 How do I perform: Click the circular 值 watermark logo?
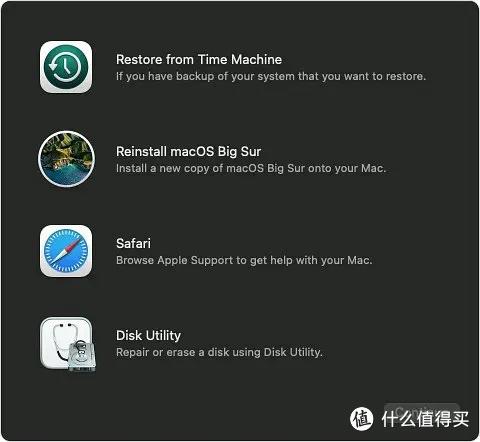coord(361,419)
